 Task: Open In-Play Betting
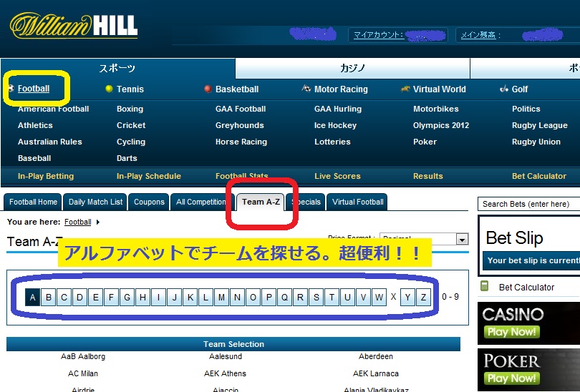[x=46, y=176]
